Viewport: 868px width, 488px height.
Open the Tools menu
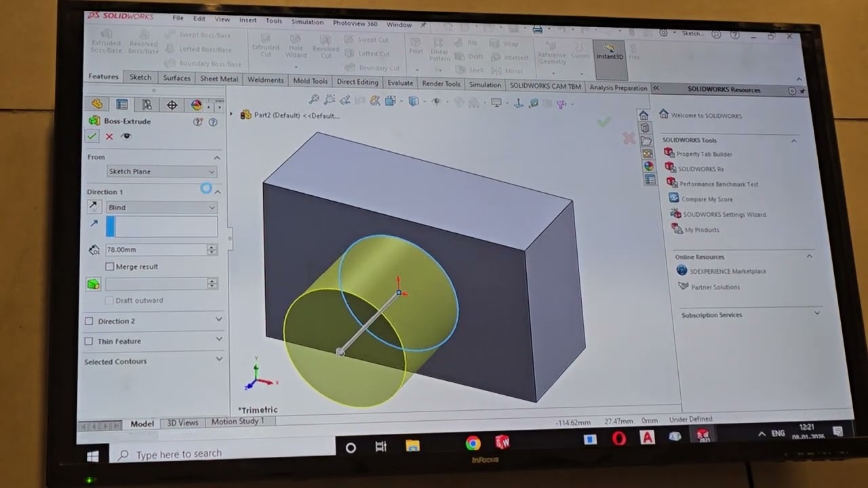(274, 21)
